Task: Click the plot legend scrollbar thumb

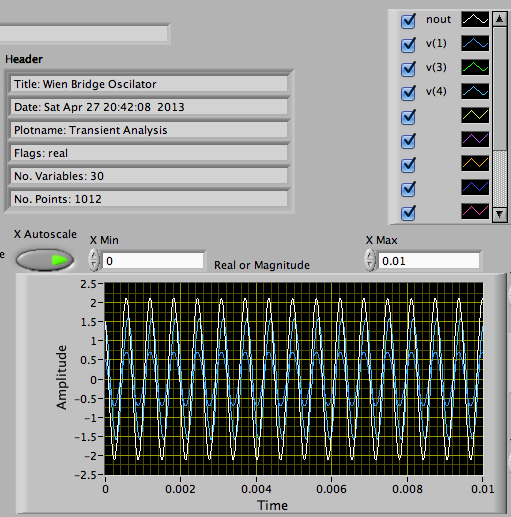Action: pyautogui.click(x=499, y=89)
